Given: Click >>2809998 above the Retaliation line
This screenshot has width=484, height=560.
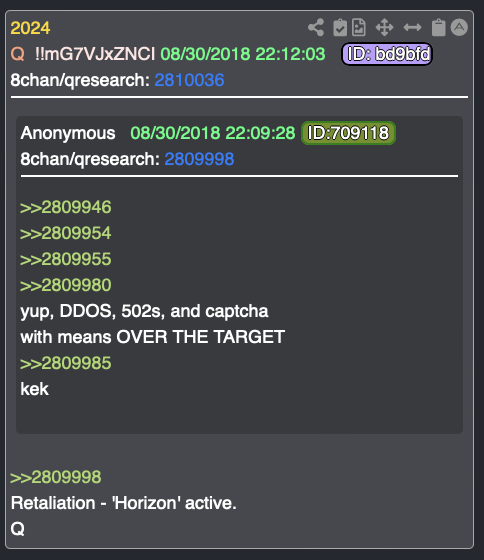Looking at the screenshot, I should pyautogui.click(x=56, y=477).
